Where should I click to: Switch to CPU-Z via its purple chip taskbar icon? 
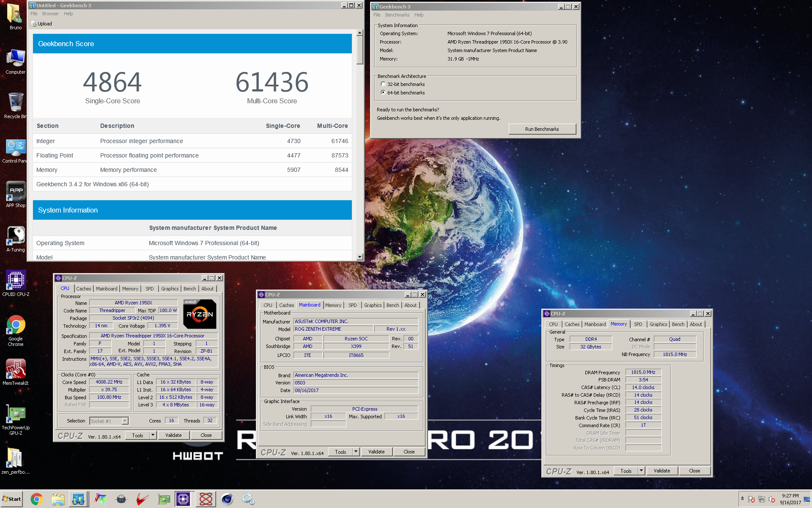coord(184,500)
